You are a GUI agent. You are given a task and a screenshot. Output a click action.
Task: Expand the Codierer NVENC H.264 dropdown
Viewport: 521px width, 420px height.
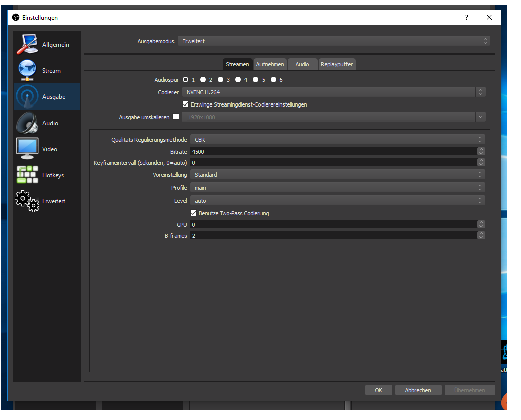click(x=333, y=92)
